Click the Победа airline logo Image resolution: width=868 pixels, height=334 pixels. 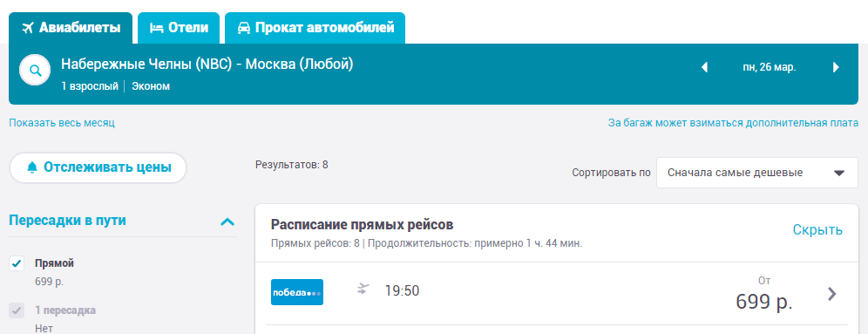[x=296, y=292]
